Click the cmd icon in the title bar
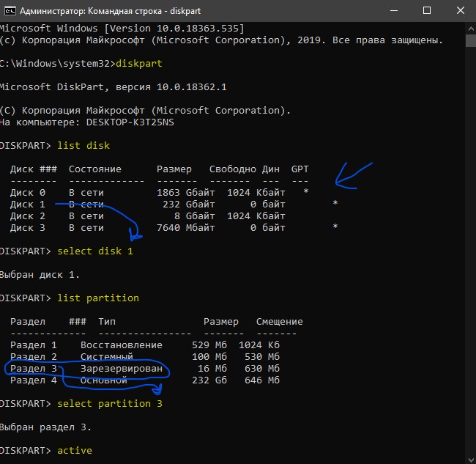 (x=10, y=11)
